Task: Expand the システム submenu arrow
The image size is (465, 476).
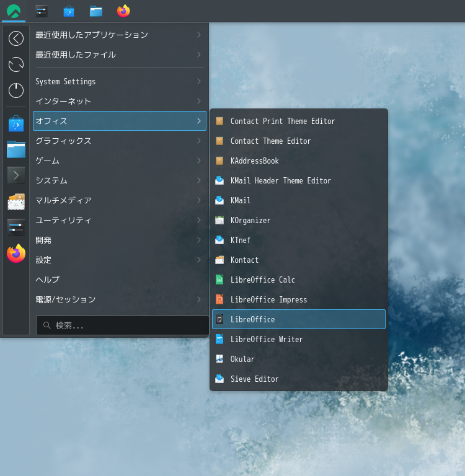Action: (x=199, y=180)
